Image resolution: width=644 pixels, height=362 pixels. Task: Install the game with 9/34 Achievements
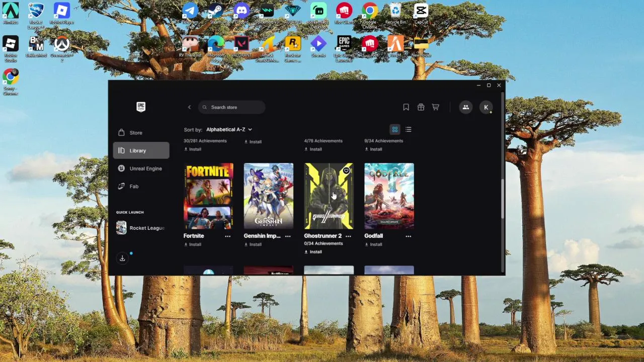click(373, 149)
